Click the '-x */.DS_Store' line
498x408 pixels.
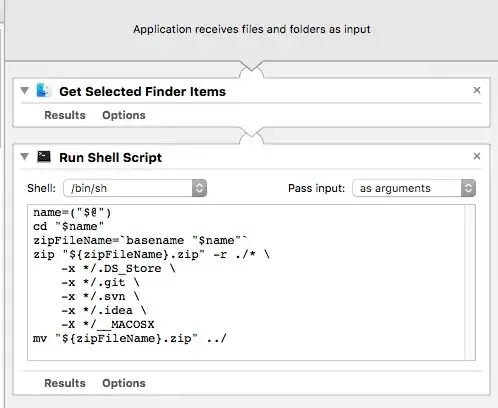(x=118, y=268)
